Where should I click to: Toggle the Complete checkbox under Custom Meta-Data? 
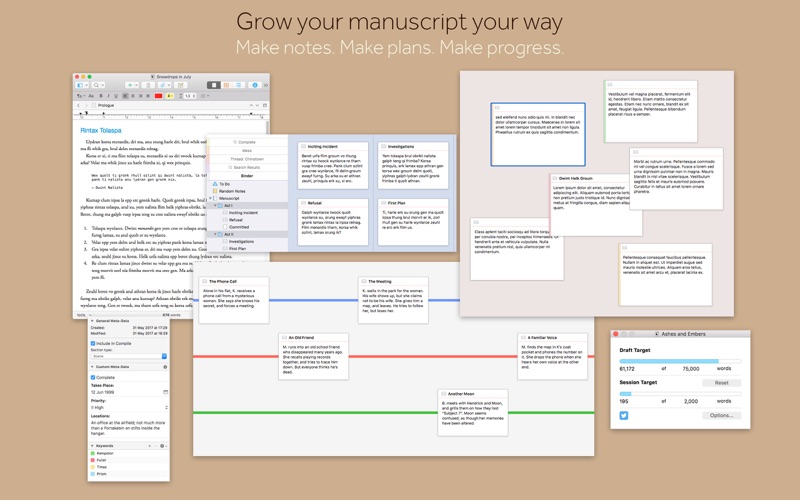pyautogui.click(x=94, y=378)
